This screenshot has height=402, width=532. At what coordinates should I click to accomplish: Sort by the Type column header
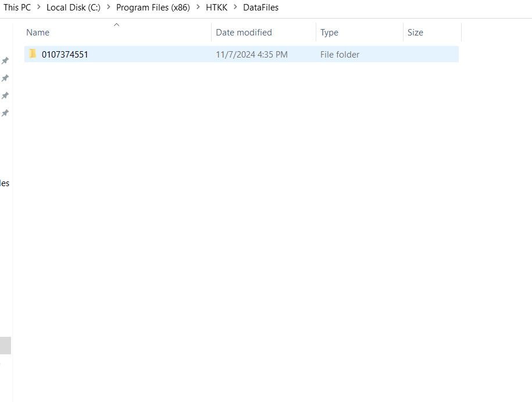(x=329, y=33)
